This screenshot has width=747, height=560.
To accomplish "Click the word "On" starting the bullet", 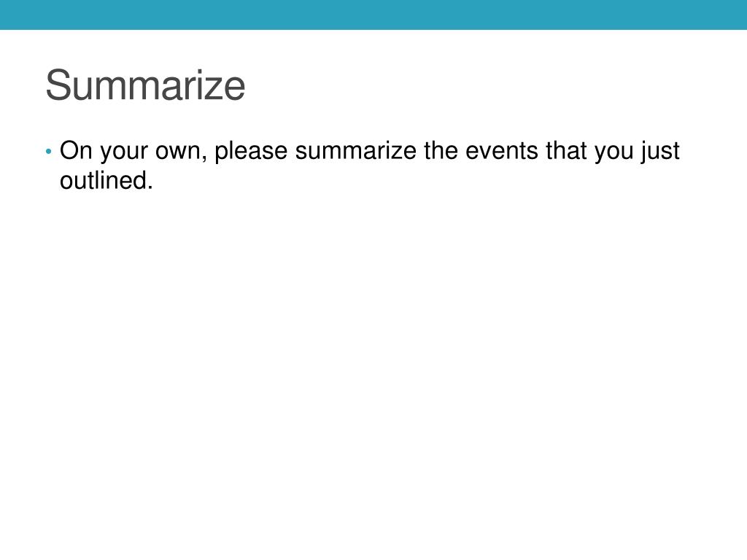I will (76, 151).
